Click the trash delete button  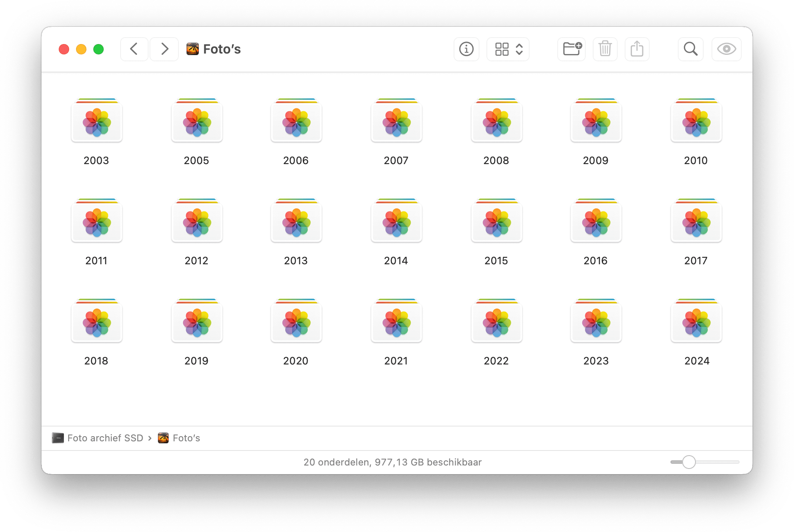[x=605, y=49]
